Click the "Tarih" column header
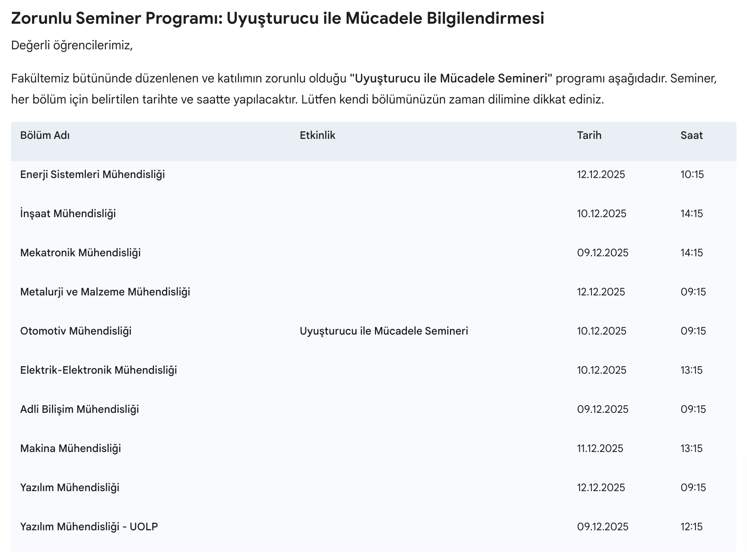Viewport: 747px width, 560px height. click(x=589, y=135)
